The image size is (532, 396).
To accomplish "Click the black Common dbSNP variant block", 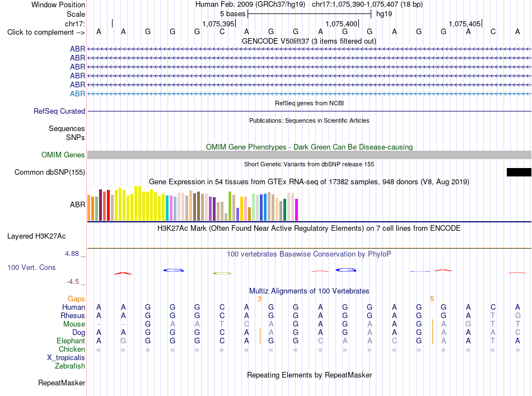I will [519, 172].
